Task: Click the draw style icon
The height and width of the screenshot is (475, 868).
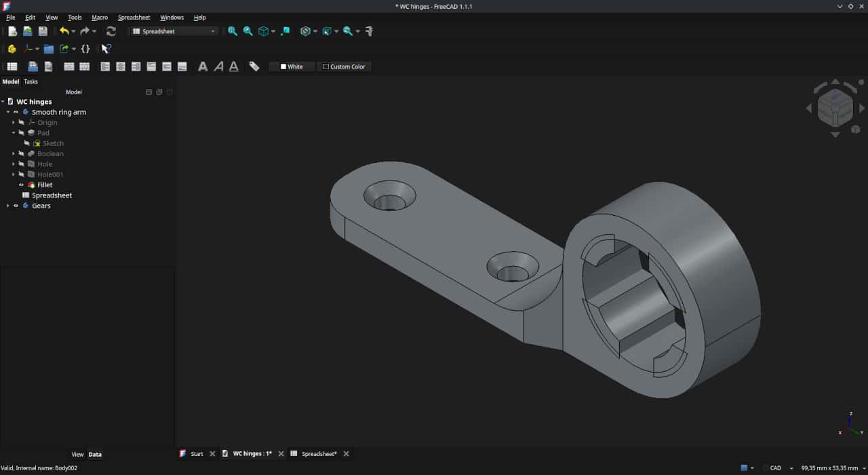Action: coord(305,31)
